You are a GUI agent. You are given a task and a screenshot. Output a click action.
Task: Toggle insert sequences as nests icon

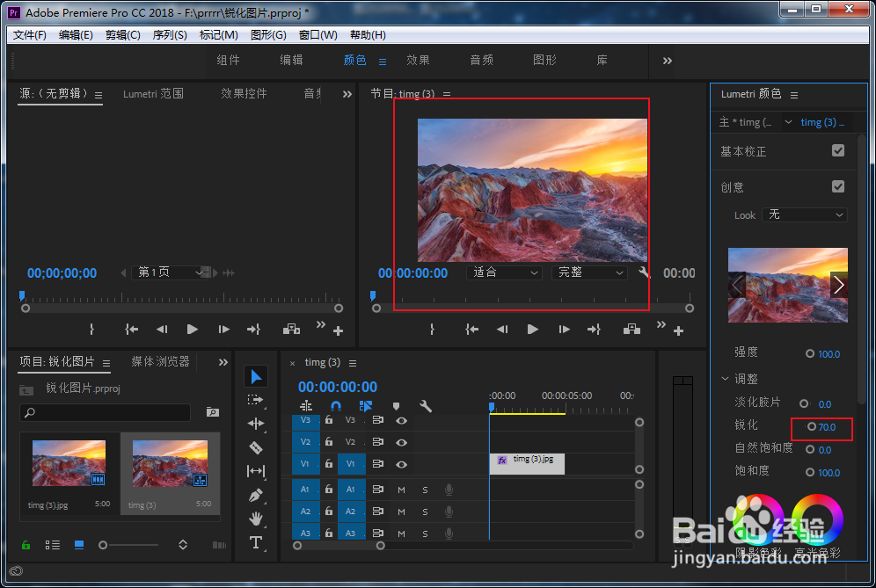pos(306,406)
